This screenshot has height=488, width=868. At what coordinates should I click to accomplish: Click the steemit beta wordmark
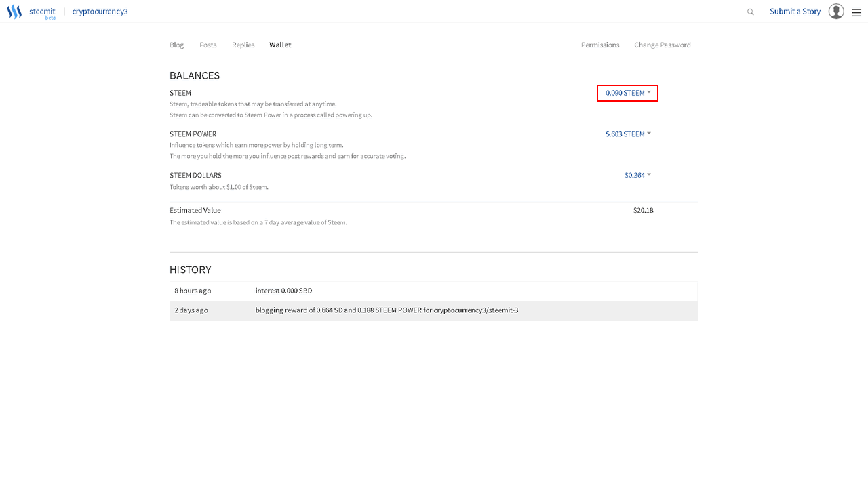(42, 12)
